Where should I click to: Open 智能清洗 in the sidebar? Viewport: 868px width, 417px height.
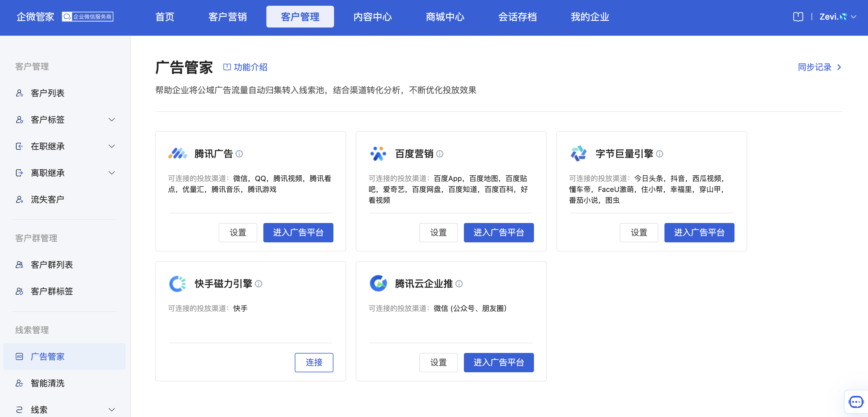click(64, 383)
